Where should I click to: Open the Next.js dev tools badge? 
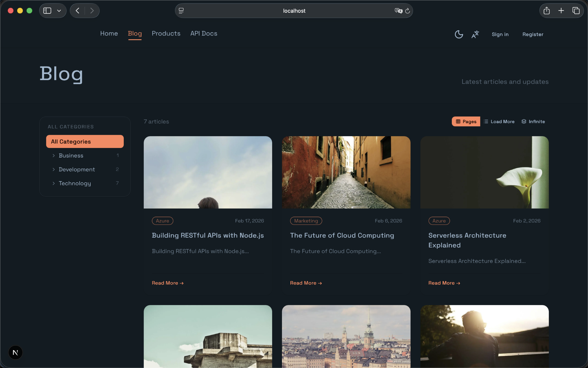(15, 352)
